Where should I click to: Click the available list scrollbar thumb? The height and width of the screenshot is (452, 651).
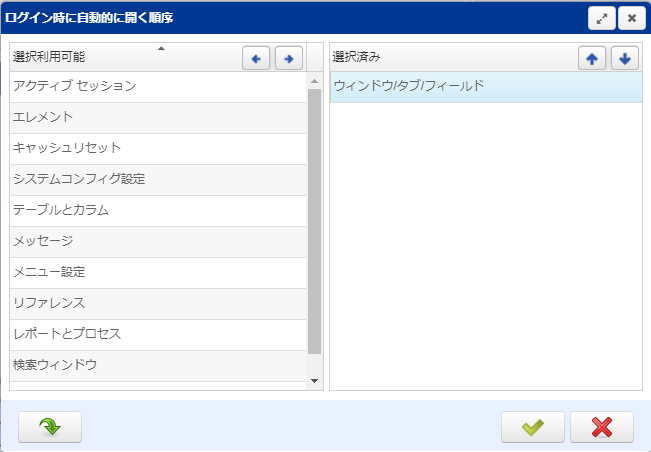click(314, 222)
